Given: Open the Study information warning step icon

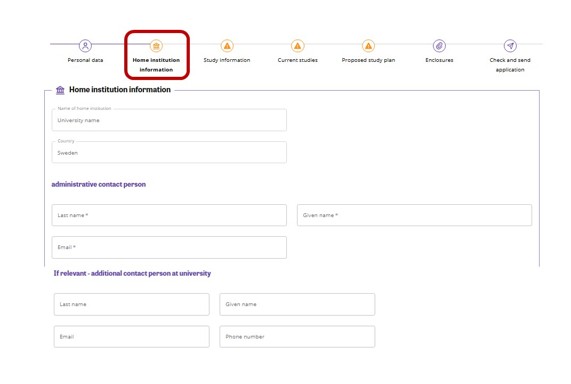Looking at the screenshot, I should click(x=227, y=46).
